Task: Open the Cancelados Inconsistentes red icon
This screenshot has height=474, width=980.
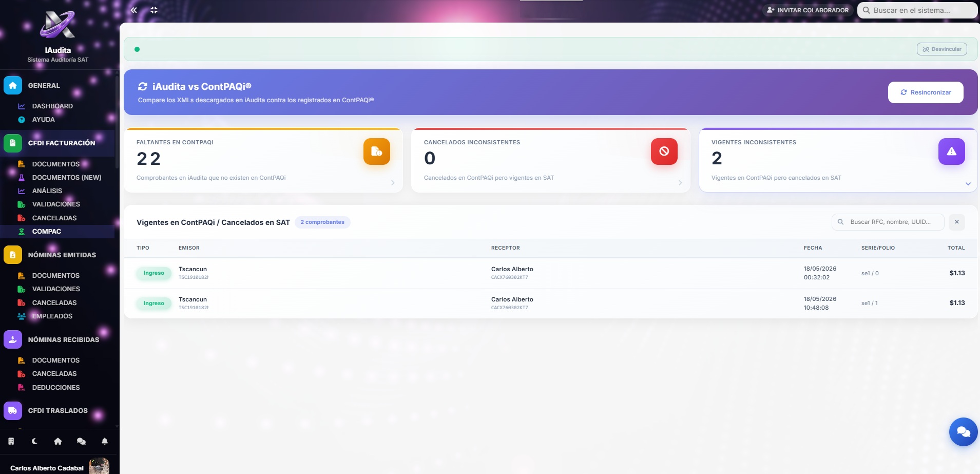Action: click(664, 151)
